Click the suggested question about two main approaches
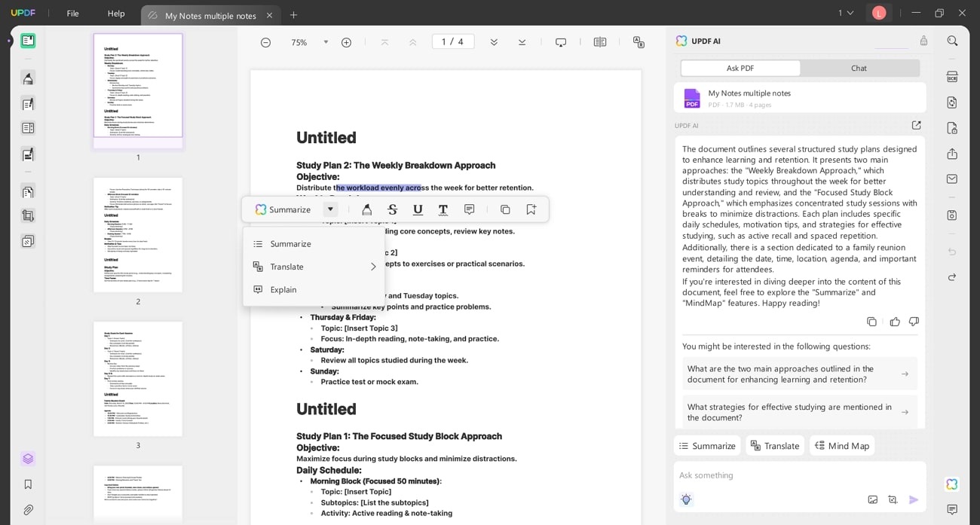The image size is (980, 525). pos(799,374)
